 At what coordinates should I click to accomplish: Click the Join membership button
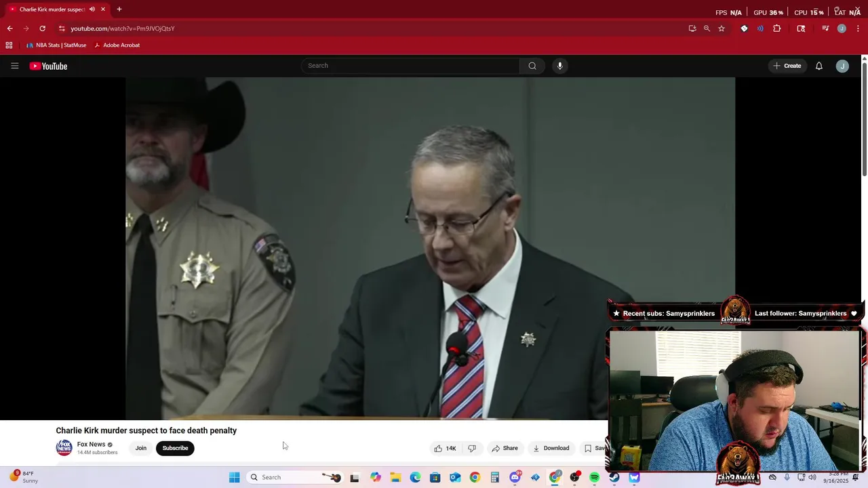tap(140, 448)
